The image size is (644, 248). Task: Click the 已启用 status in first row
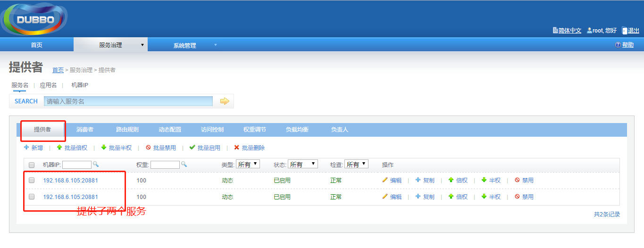282,181
